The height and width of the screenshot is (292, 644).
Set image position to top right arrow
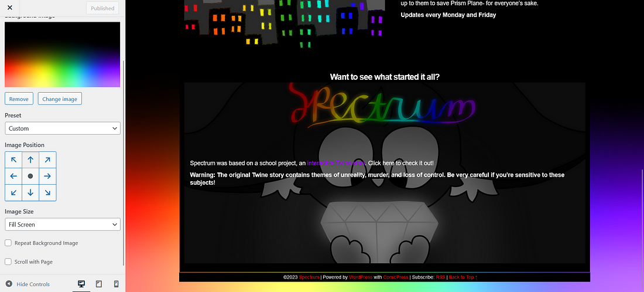pos(47,159)
